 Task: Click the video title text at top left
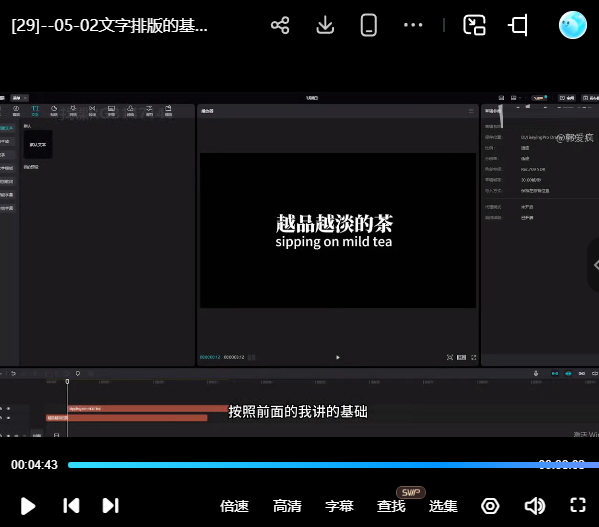point(109,26)
